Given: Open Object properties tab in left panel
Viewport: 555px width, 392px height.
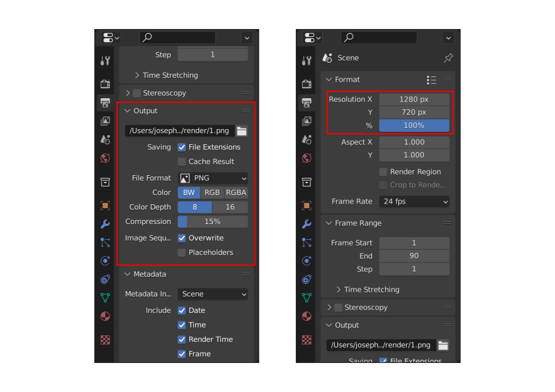Looking at the screenshot, I should (105, 206).
